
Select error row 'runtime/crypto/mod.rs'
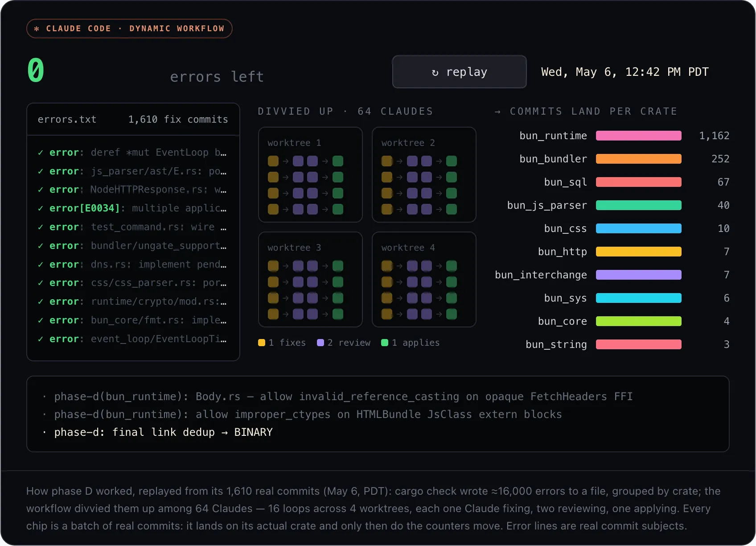click(x=132, y=302)
